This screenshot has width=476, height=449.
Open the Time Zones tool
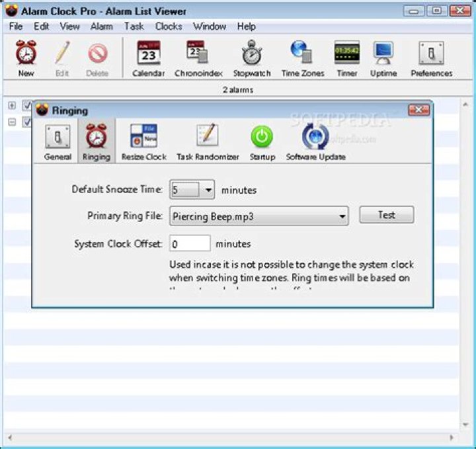pos(303,58)
